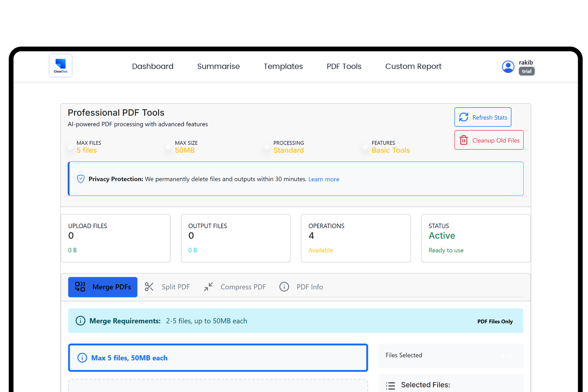Follow the Learn more link
The image size is (588, 392).
323,179
